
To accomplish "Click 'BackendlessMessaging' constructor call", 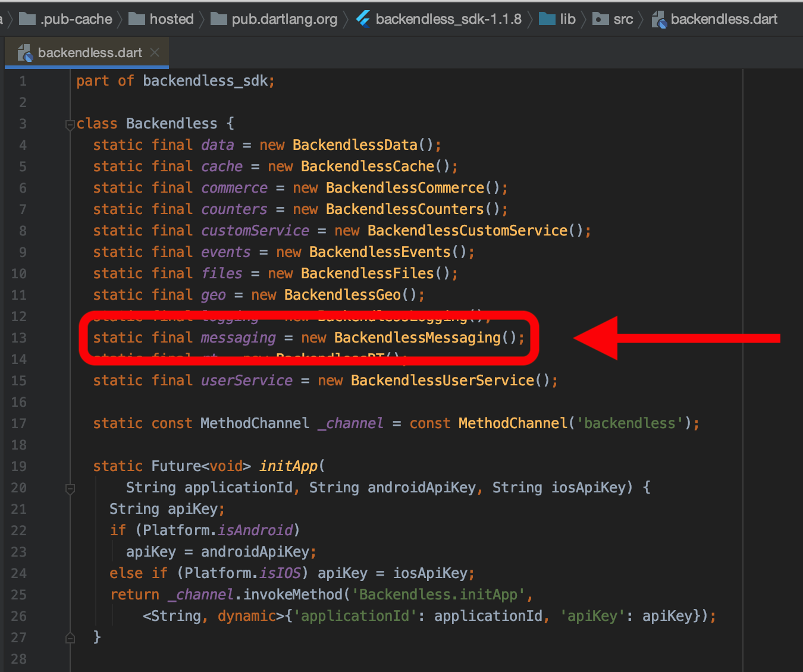I will [418, 338].
